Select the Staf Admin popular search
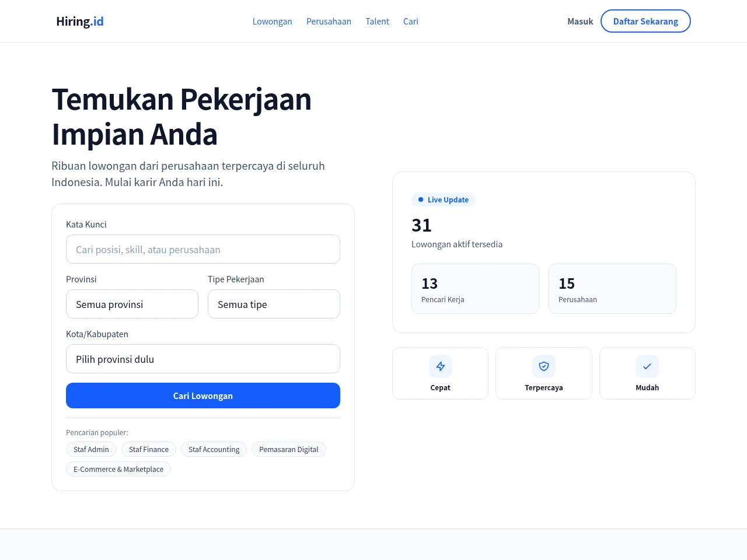Image resolution: width=747 pixels, height=560 pixels. click(x=91, y=449)
